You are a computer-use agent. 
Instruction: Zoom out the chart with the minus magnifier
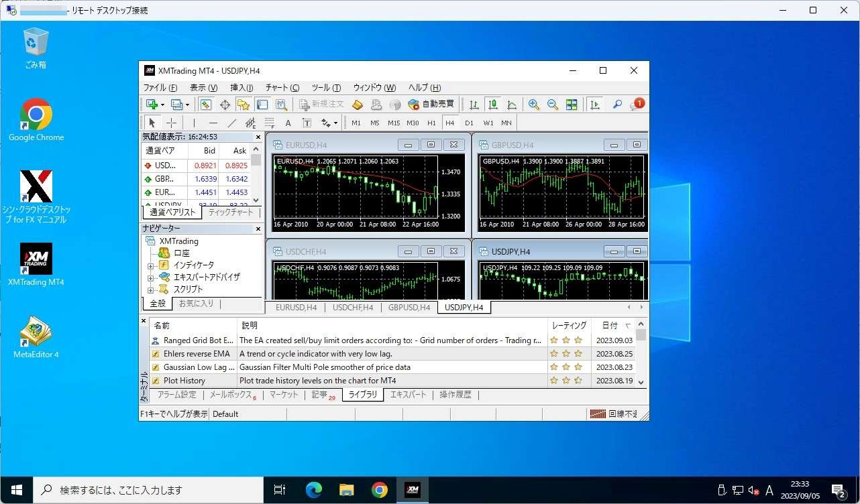coord(553,105)
